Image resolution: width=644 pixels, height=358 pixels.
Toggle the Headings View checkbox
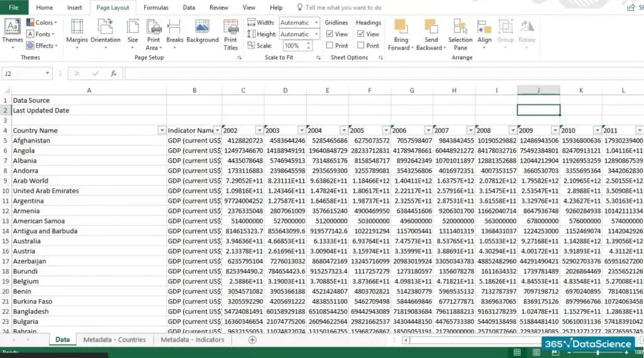tap(361, 35)
